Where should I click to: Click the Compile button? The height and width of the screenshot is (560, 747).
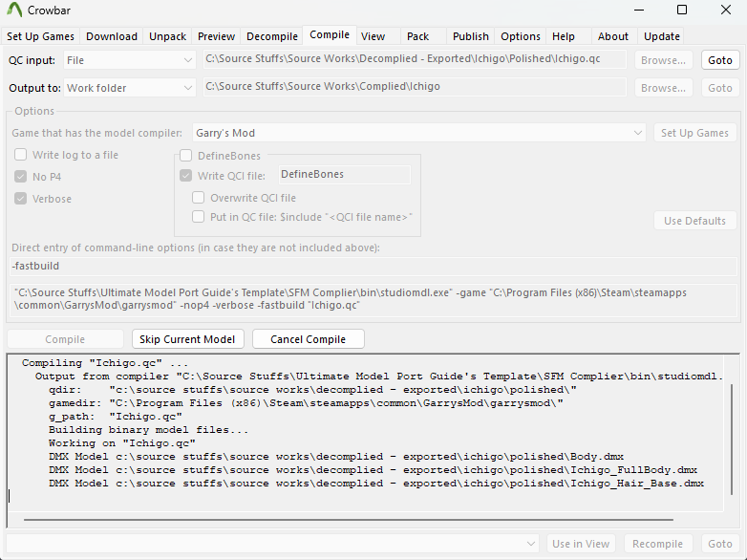click(x=65, y=339)
